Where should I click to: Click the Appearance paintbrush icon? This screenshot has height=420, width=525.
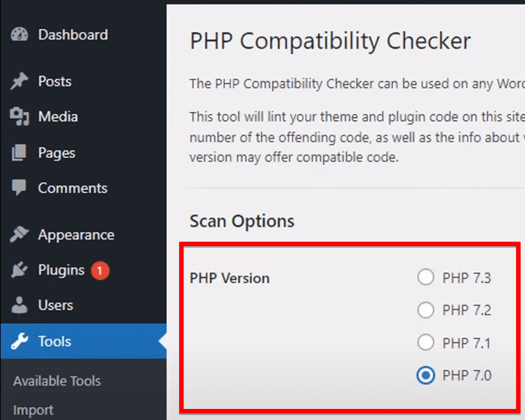pos(19,235)
